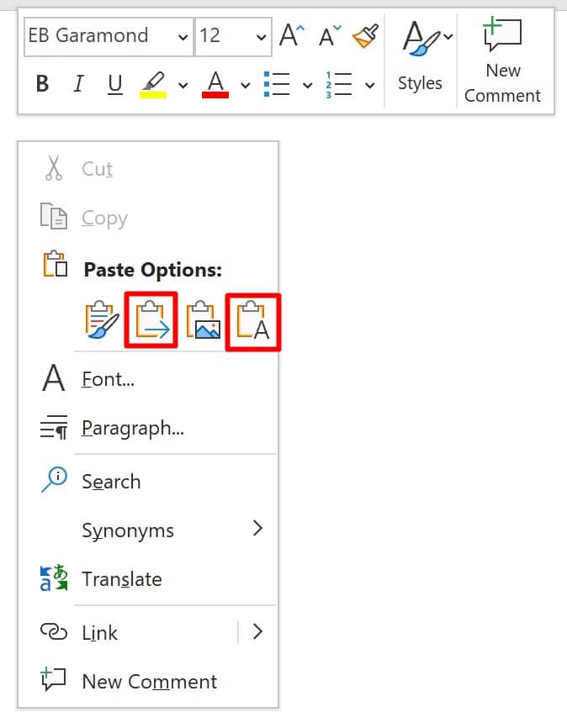567x728 pixels.
Task: Click the Increase Font Size icon
Action: pyautogui.click(x=292, y=36)
